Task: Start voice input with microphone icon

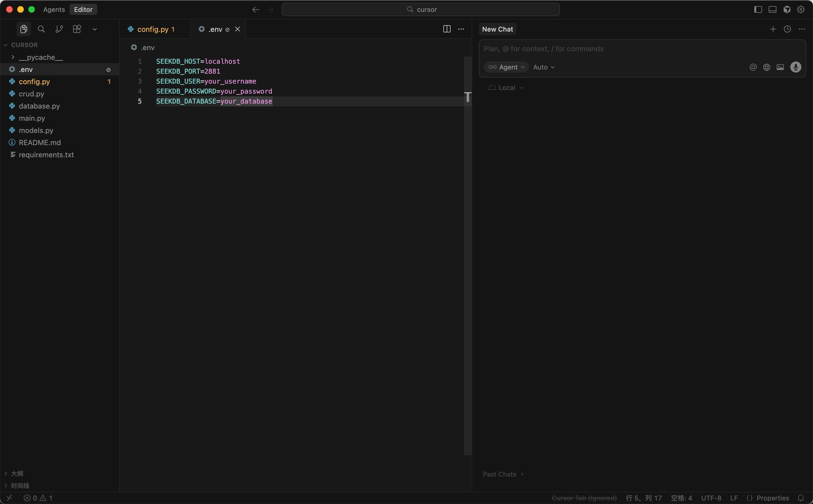Action: 795,67
